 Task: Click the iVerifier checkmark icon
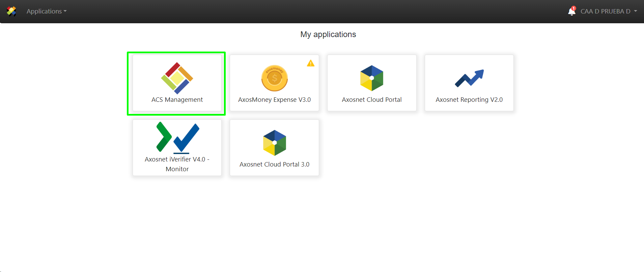pyautogui.click(x=177, y=138)
